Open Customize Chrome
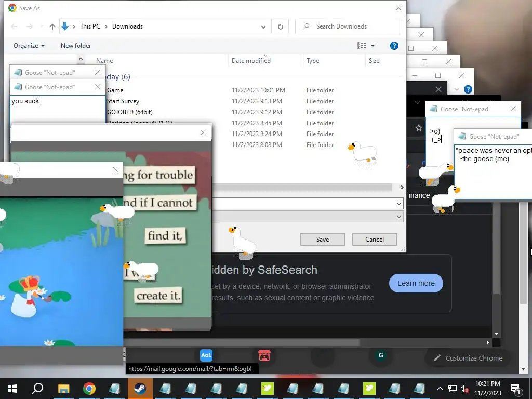The width and height of the screenshot is (532, 399). [x=468, y=358]
